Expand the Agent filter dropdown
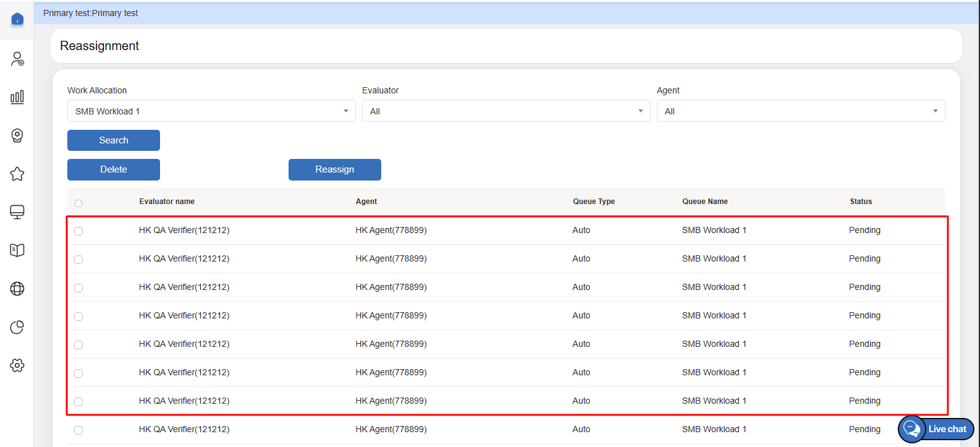Viewport: 980px width, 447px height. 800,111
